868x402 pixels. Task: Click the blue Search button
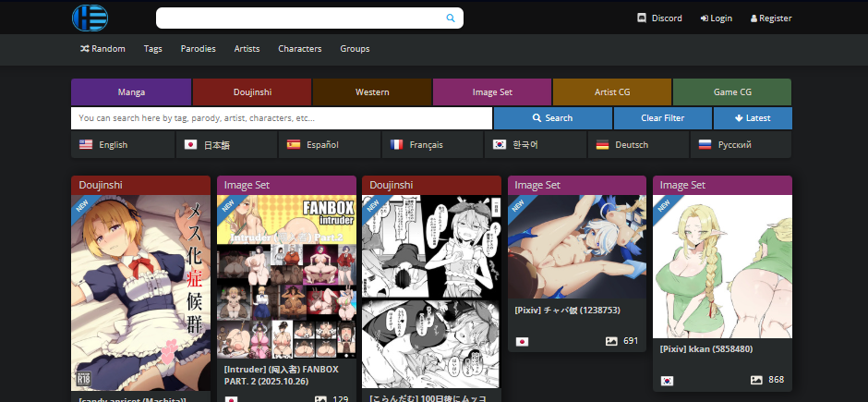pos(552,118)
